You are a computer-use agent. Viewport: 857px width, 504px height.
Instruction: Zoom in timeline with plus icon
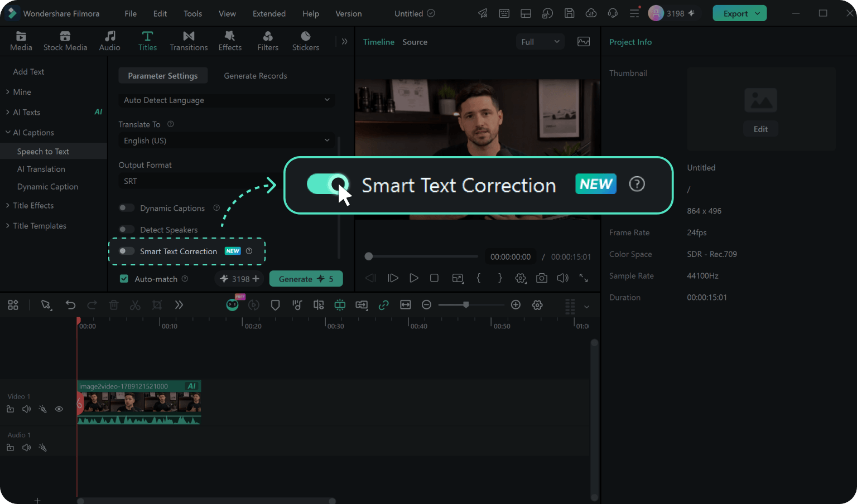click(516, 305)
